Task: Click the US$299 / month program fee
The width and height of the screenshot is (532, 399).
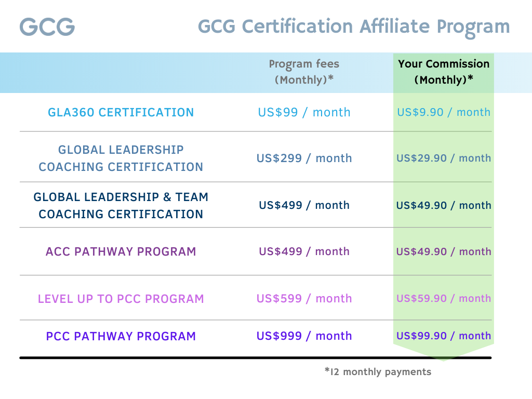Action: (304, 158)
